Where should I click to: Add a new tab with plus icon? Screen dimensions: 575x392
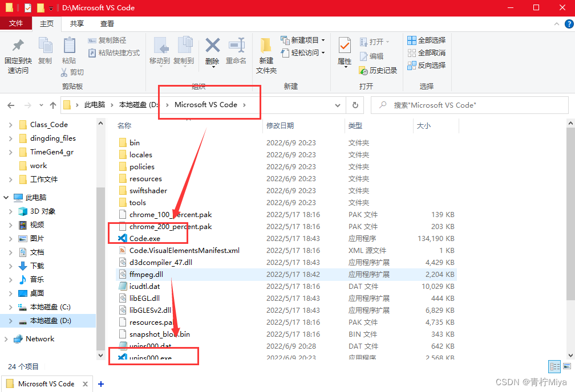[x=101, y=384]
